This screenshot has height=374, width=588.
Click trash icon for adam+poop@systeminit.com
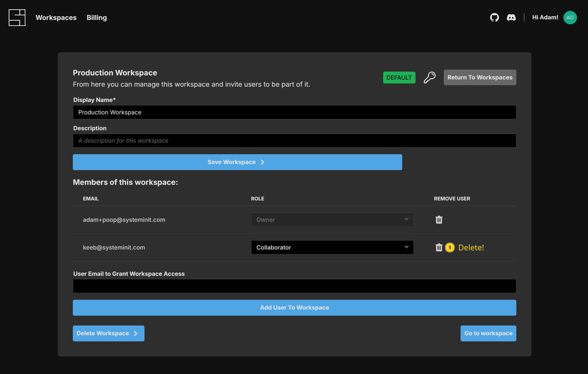pyautogui.click(x=439, y=220)
